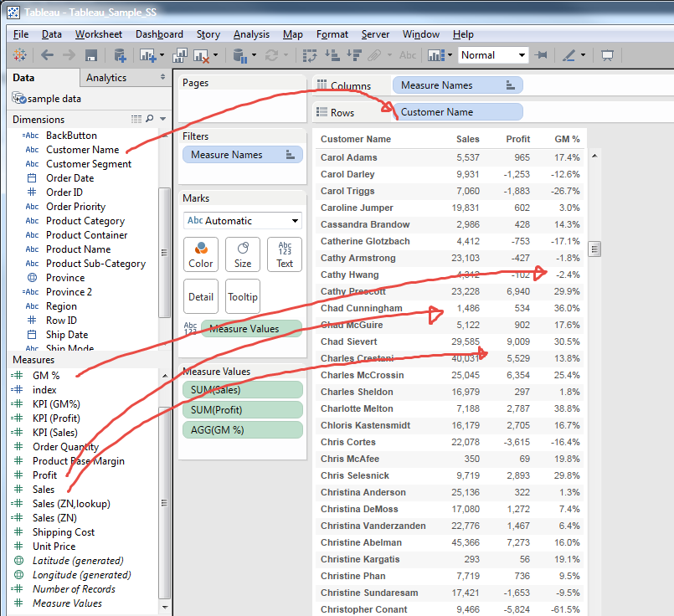Click the Swap rows and columns icon
Image resolution: width=674 pixels, height=616 pixels.
pyautogui.click(x=310, y=55)
